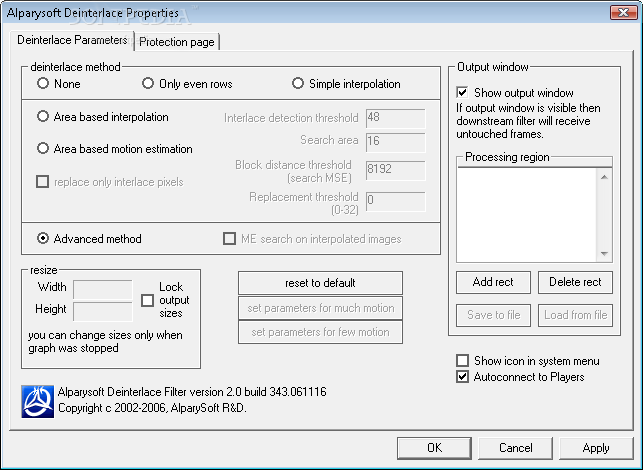This screenshot has width=643, height=470.
Task: Click the resize Height field
Action: pyautogui.click(x=103, y=311)
